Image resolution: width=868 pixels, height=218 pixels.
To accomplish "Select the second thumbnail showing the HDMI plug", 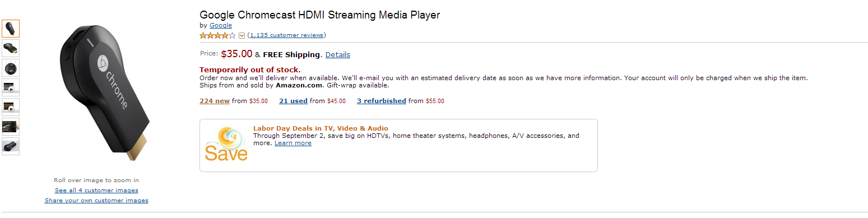I will coord(11,48).
